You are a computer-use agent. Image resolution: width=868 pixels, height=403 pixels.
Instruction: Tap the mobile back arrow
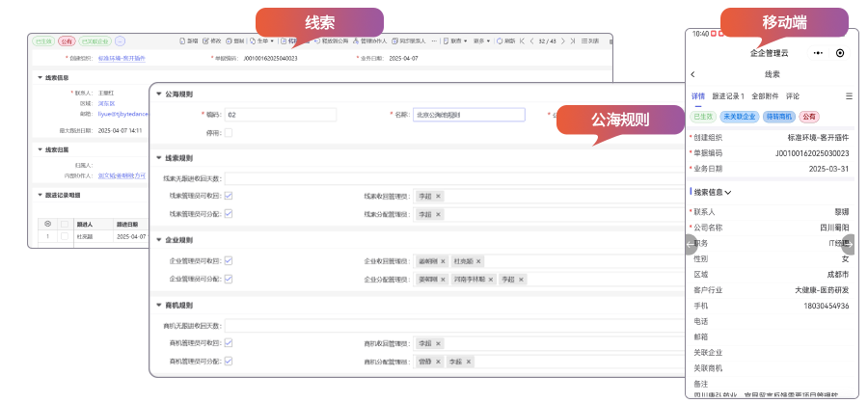pos(692,73)
